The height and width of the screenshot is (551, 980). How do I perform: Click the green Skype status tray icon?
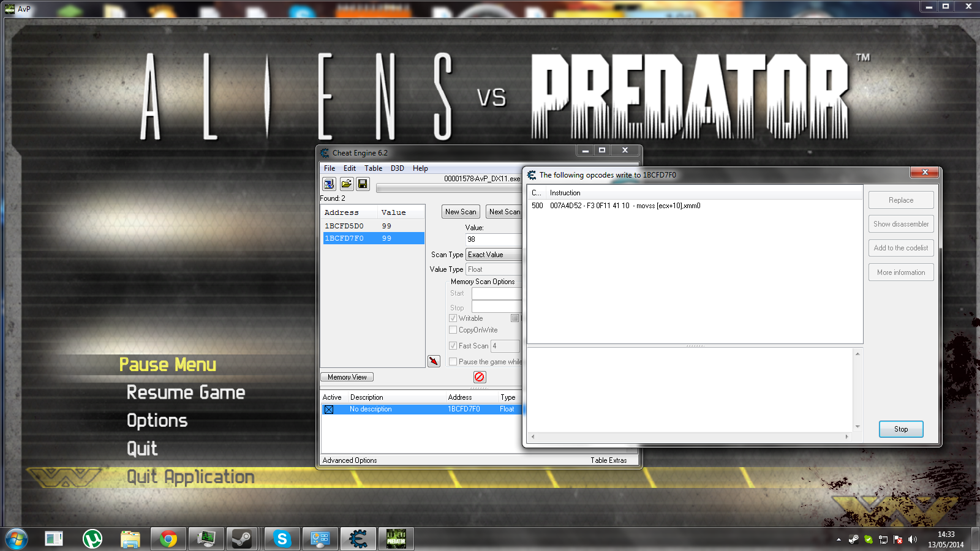tap(869, 539)
